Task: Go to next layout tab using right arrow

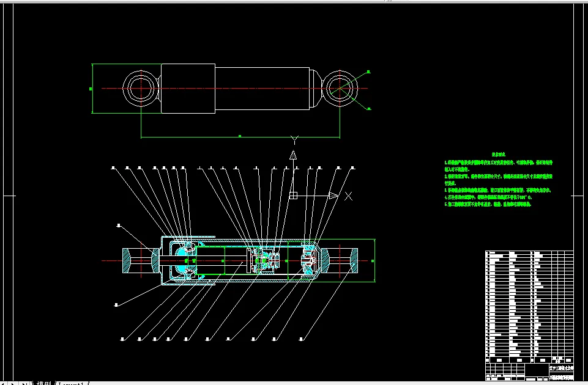Action: (13, 384)
